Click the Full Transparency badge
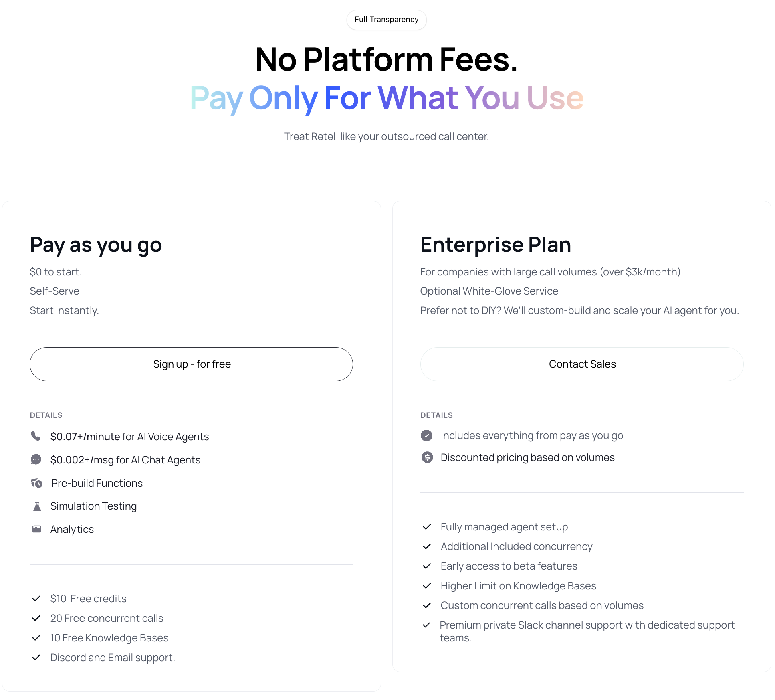Screen dimensions: 775x700 (386, 19)
